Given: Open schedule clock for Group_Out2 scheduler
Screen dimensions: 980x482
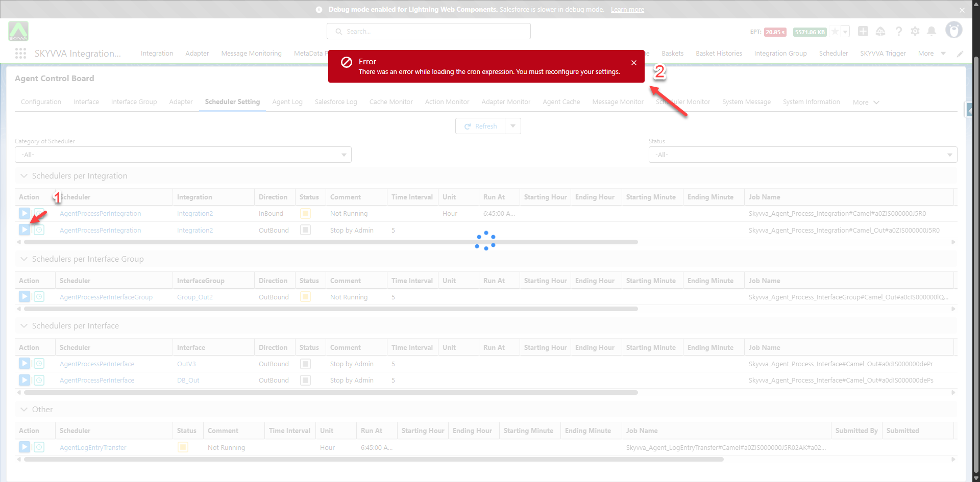Looking at the screenshot, I should [x=39, y=297].
